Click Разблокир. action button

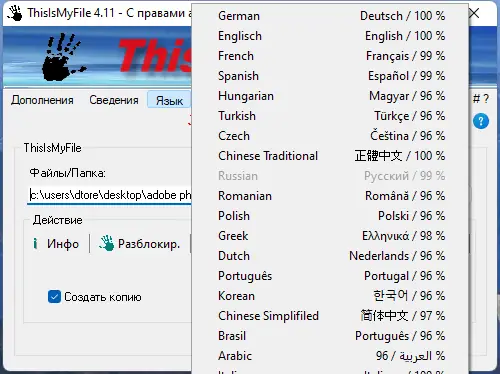140,244
